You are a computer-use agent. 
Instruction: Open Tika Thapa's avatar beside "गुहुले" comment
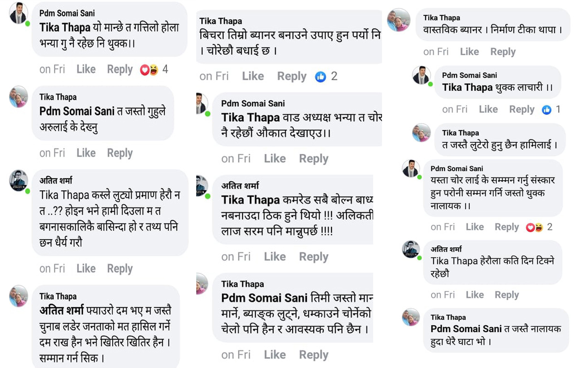19,97
